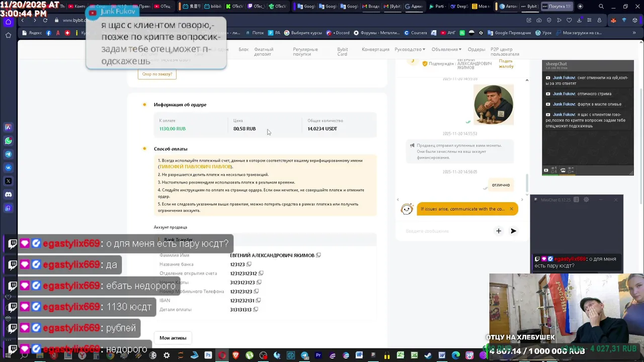The width and height of the screenshot is (644, 362).
Task: Copy IBAN value 1231232131
Action: 258,301
